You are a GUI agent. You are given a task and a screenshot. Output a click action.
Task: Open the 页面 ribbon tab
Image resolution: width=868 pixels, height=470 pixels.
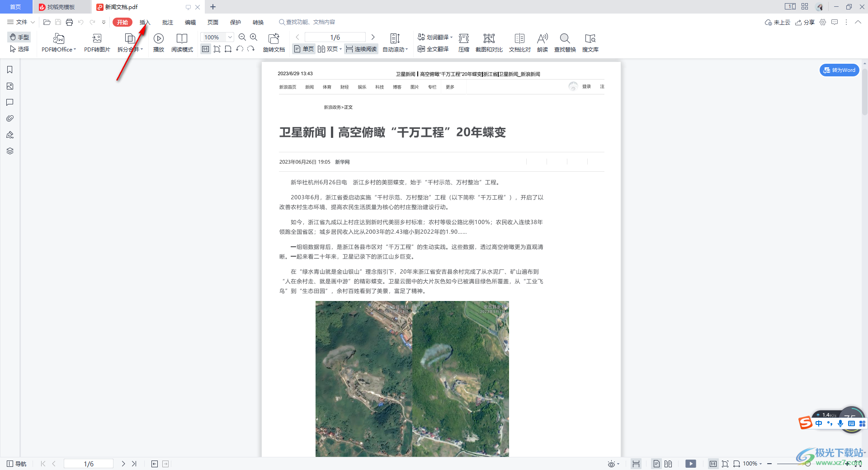213,22
